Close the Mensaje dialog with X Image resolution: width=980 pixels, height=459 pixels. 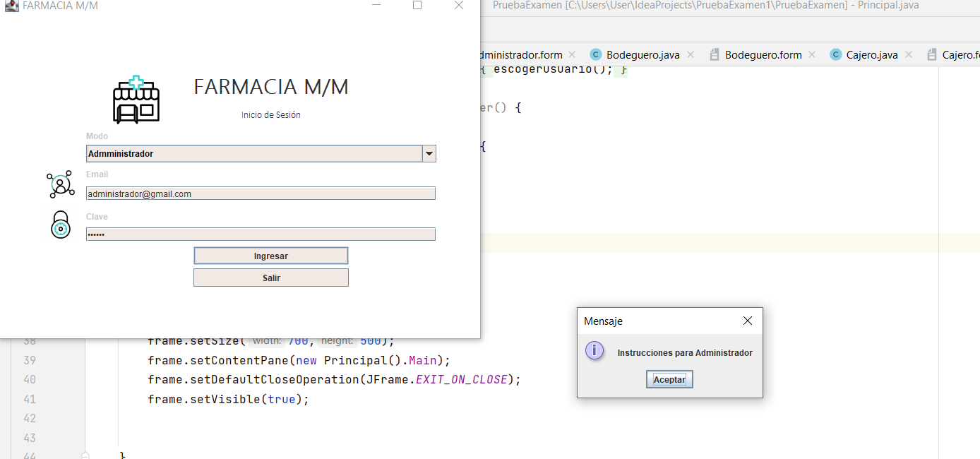pyautogui.click(x=748, y=321)
